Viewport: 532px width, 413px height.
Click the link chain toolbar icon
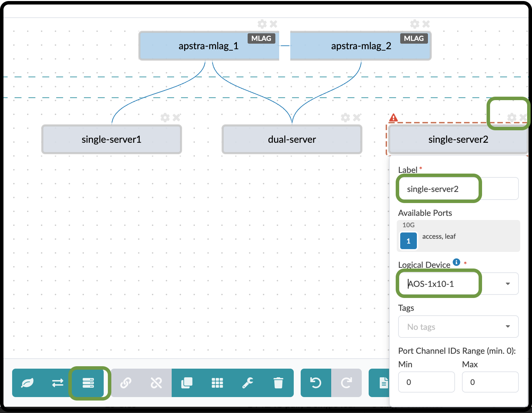tap(126, 383)
